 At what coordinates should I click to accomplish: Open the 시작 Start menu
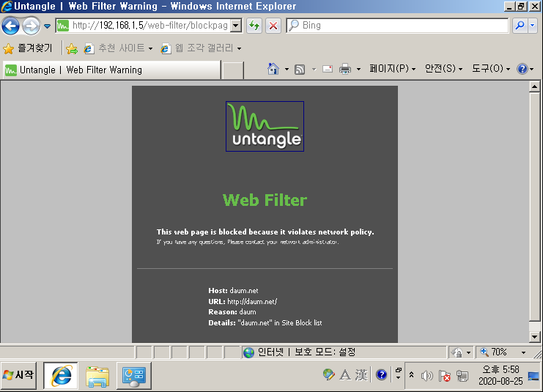click(x=18, y=375)
